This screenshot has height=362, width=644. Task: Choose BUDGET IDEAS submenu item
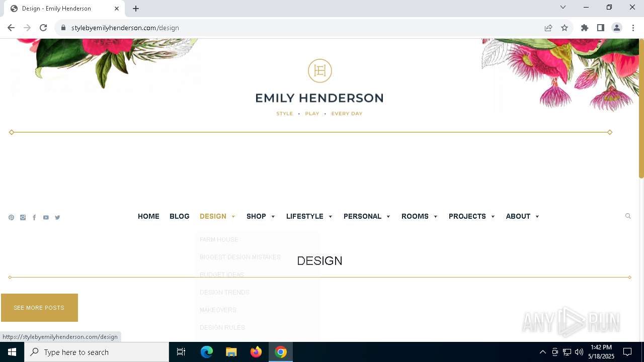[222, 275]
